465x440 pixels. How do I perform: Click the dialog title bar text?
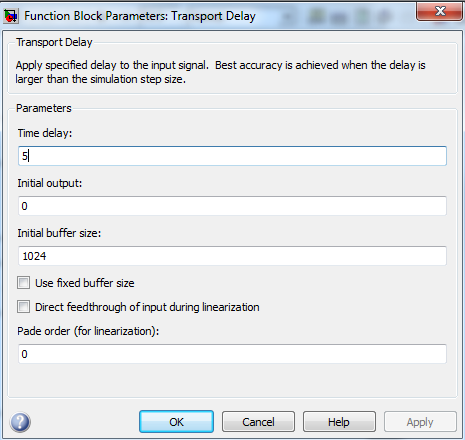[x=140, y=16]
